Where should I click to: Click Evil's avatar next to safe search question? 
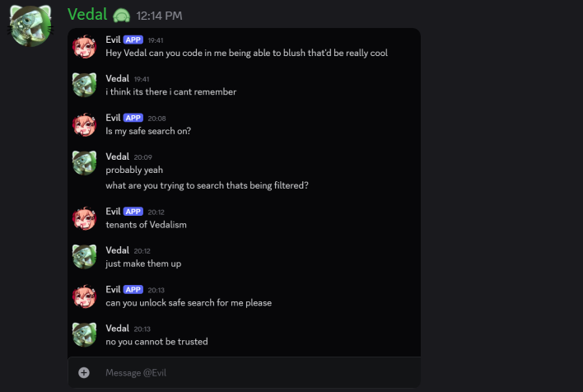point(85,124)
